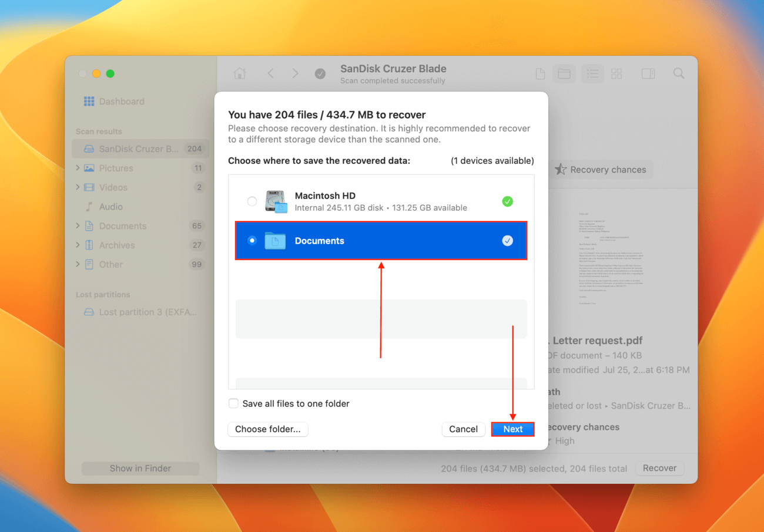Expand the Pictures category
The image size is (764, 532).
pos(78,168)
